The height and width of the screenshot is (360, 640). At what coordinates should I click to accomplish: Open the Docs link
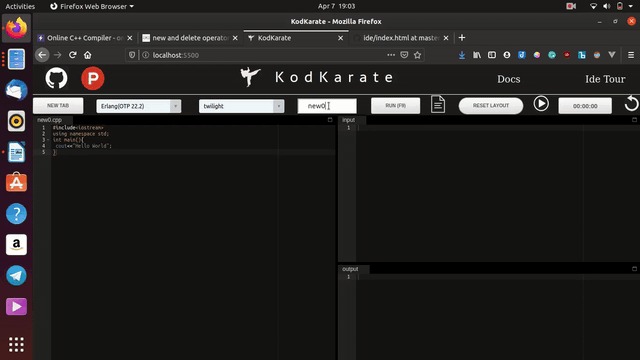tap(509, 79)
